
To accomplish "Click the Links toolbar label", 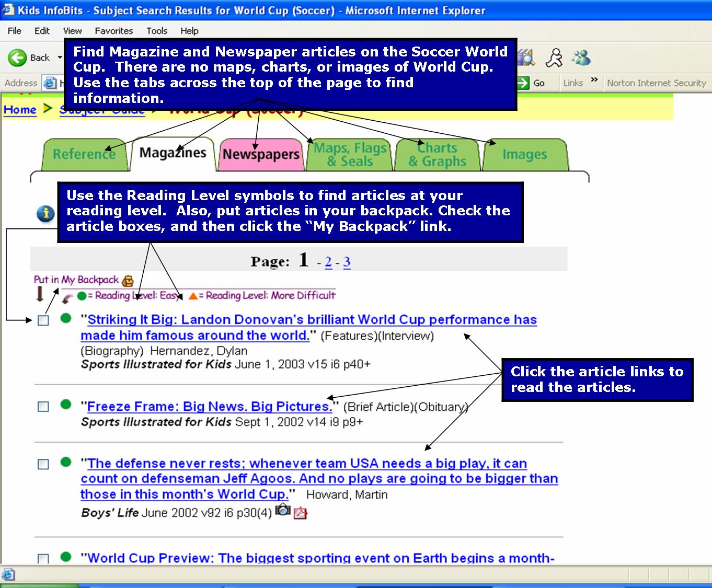I will tap(573, 83).
